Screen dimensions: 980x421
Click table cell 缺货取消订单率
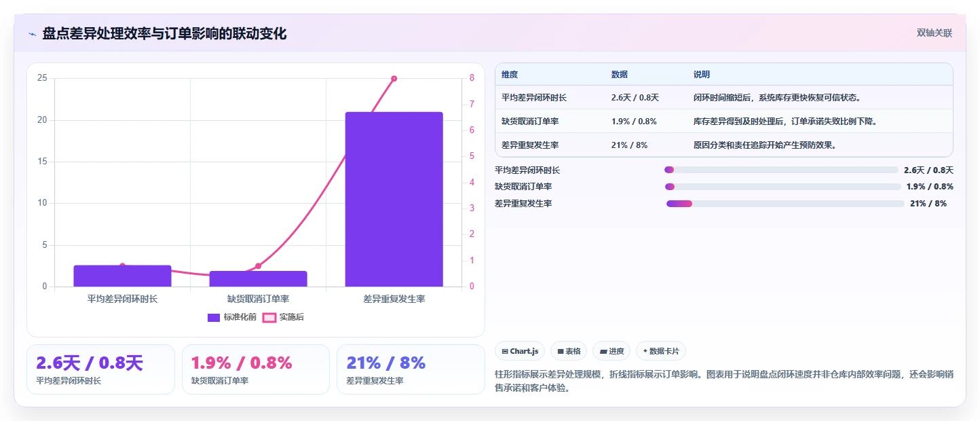530,122
